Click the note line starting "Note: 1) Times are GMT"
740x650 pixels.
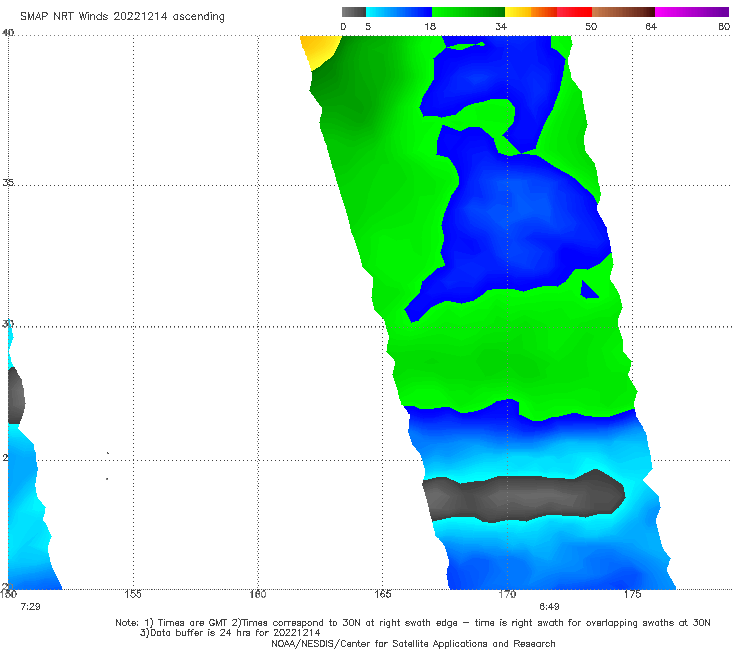click(413, 623)
